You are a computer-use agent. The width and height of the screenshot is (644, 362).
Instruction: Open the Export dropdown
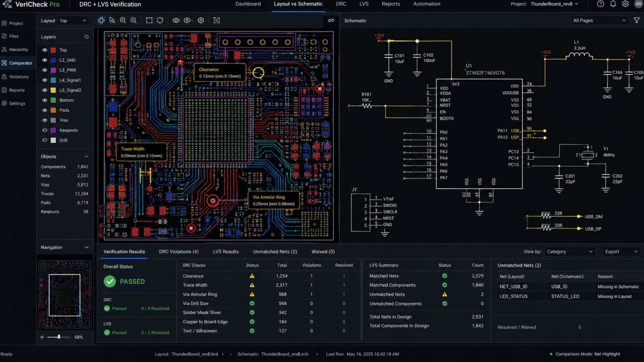coord(621,252)
